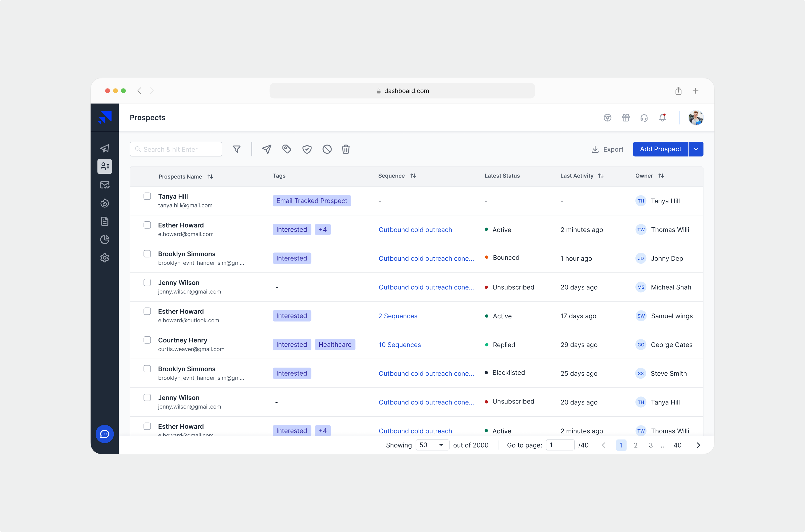Select the send to sequence paper-plane icon
The width and height of the screenshot is (805, 532).
267,149
